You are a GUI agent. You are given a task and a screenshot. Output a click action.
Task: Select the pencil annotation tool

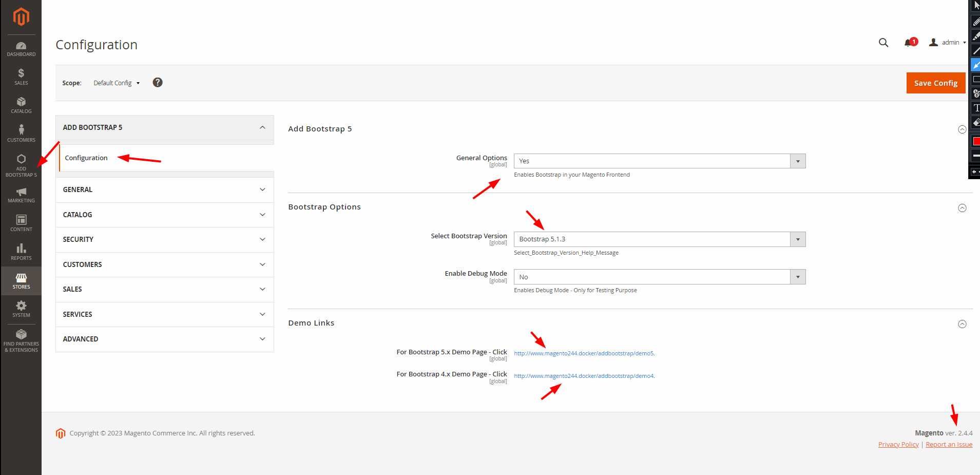pyautogui.click(x=976, y=21)
